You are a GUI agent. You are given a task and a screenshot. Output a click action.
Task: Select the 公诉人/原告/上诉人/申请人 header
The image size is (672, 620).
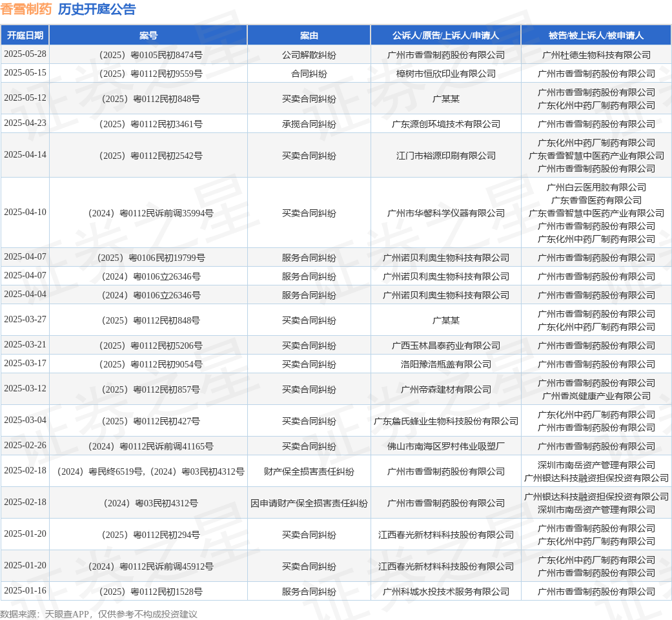(x=445, y=35)
